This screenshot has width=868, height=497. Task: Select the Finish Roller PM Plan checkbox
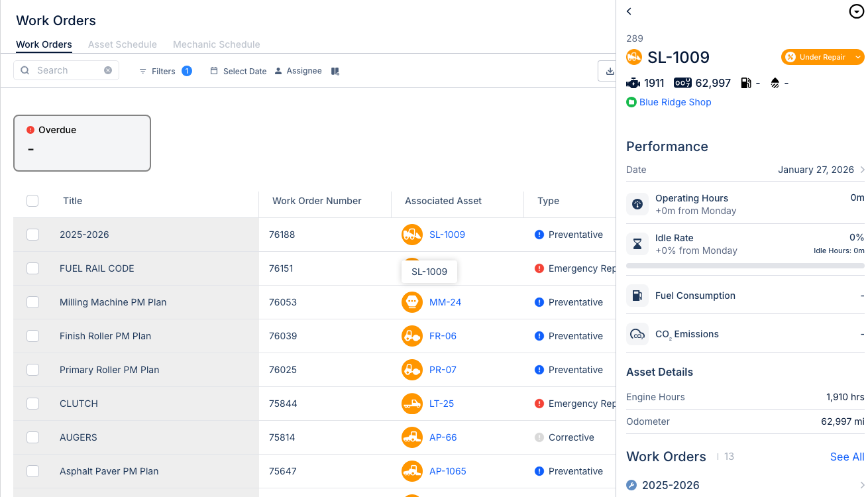pyautogui.click(x=32, y=336)
